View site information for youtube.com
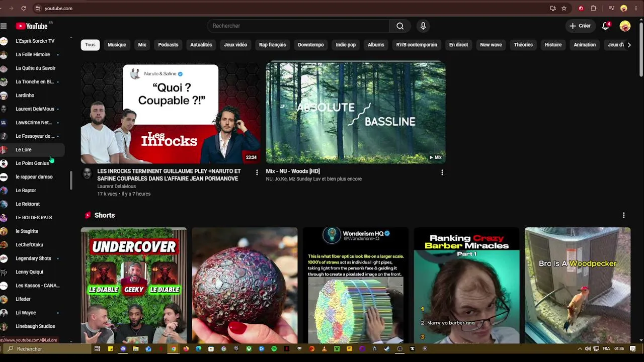Viewport: 644px width, 362px height. [x=38, y=9]
